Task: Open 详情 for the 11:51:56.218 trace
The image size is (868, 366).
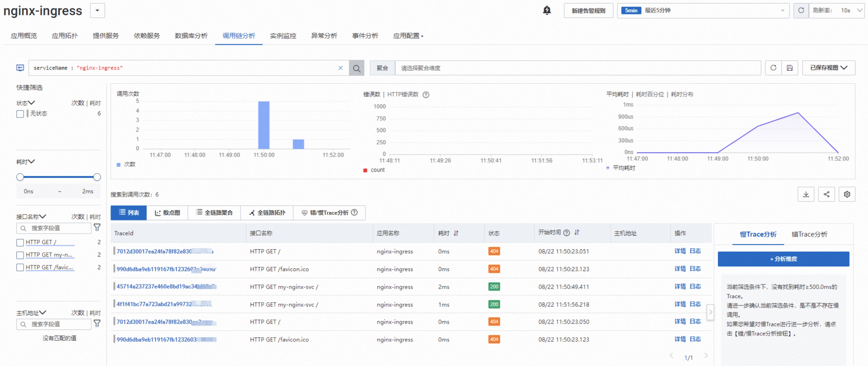Action: click(x=680, y=304)
